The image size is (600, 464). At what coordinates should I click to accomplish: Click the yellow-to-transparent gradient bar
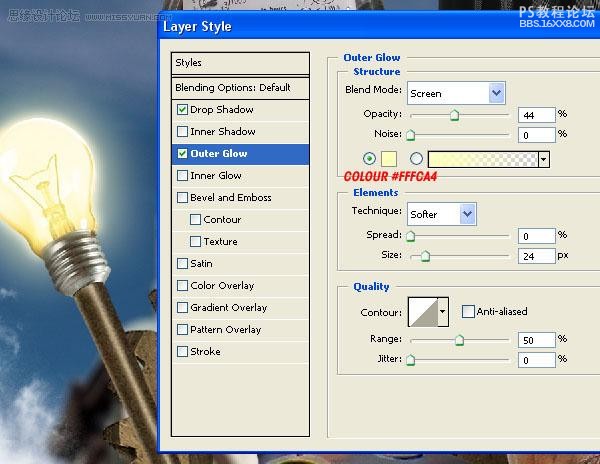point(483,159)
